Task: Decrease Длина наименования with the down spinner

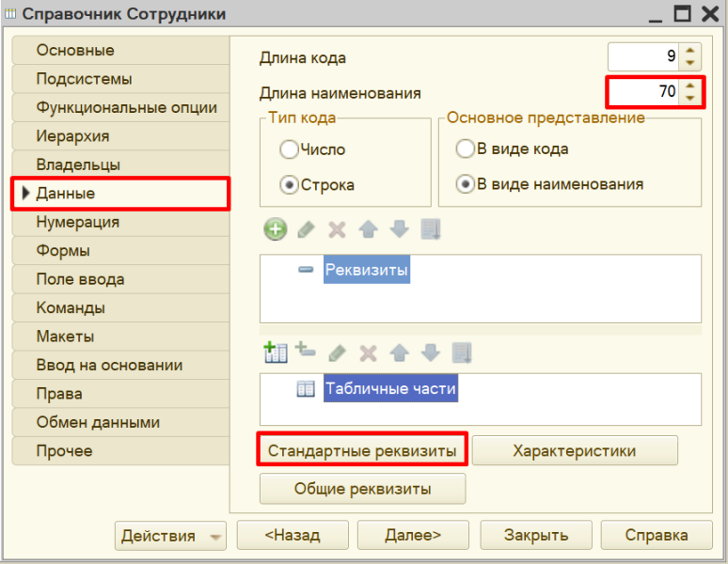Action: pyautogui.click(x=691, y=98)
